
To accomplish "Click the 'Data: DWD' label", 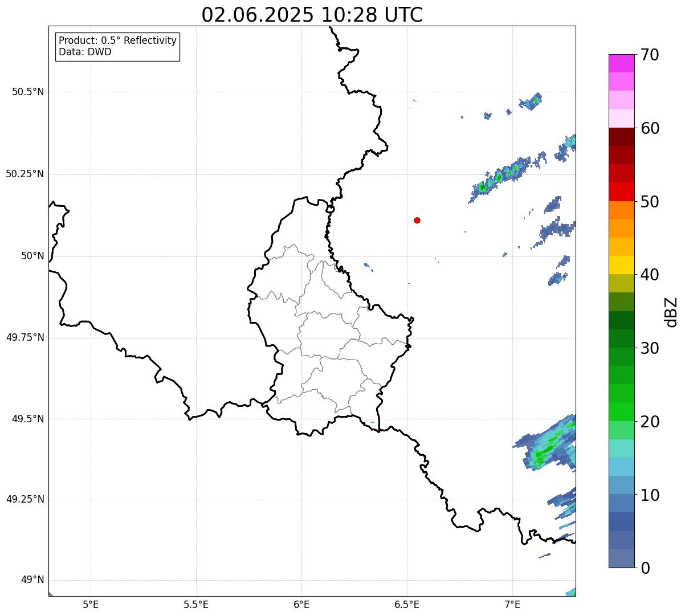I will (x=85, y=52).
